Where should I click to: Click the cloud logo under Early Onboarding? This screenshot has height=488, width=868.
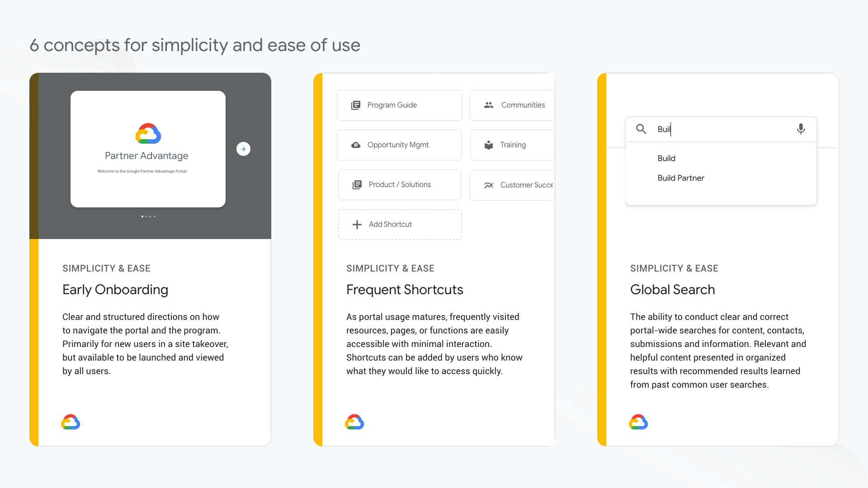[x=71, y=422]
